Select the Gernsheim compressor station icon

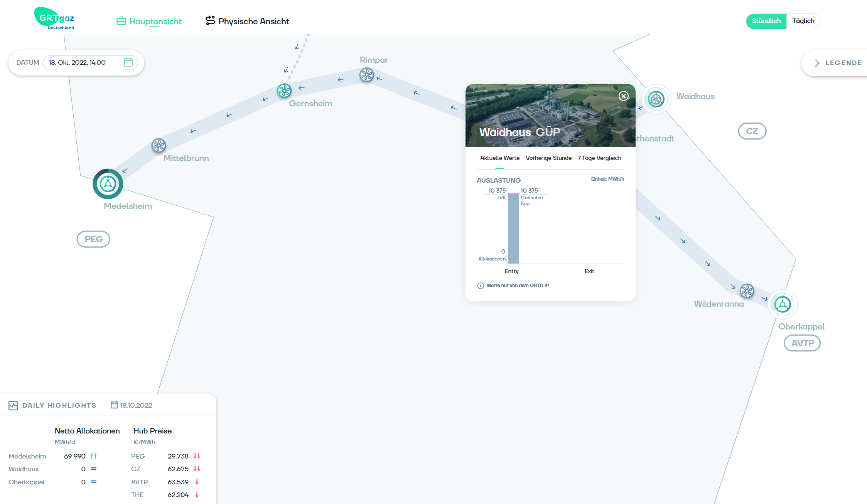pyautogui.click(x=284, y=91)
